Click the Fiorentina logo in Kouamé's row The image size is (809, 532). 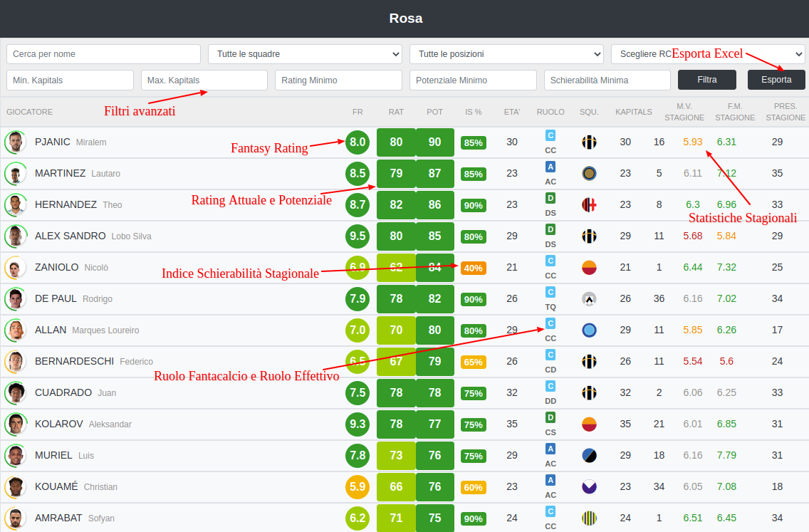589,487
